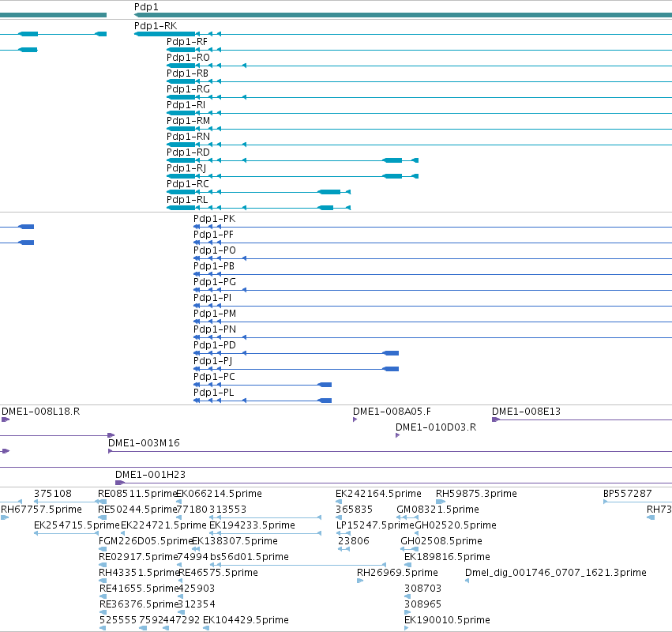
Task: Click the large coding exon of Pdp1-RC
Action: [329, 192]
